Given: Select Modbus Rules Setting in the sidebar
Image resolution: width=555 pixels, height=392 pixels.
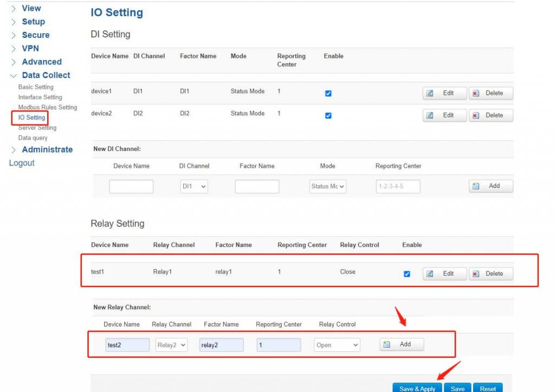Looking at the screenshot, I should (x=48, y=107).
